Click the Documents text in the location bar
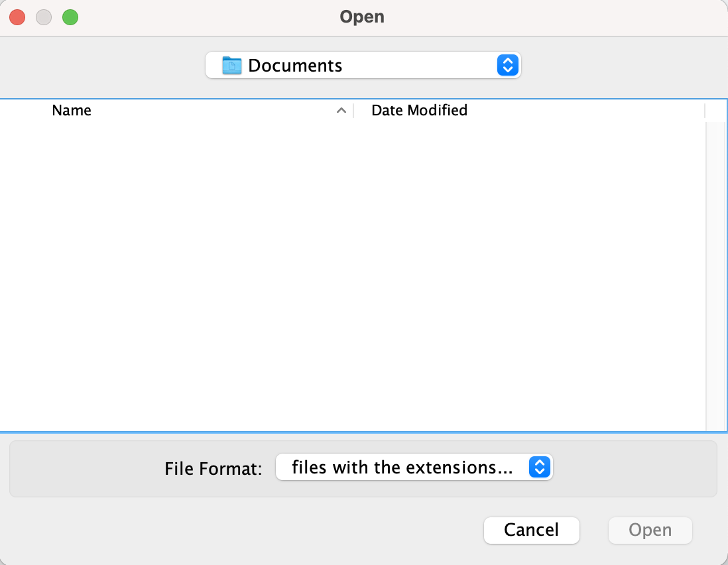This screenshot has height=565, width=728. [295, 65]
